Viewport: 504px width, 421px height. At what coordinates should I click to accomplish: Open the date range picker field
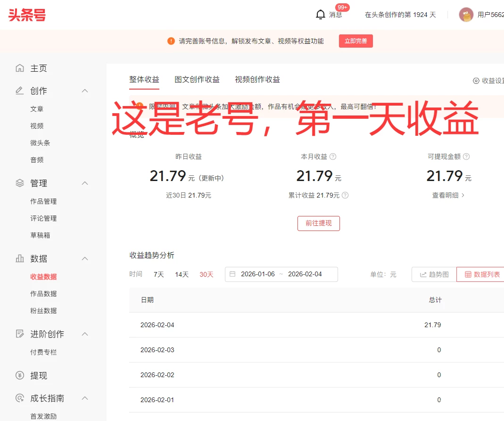(281, 274)
